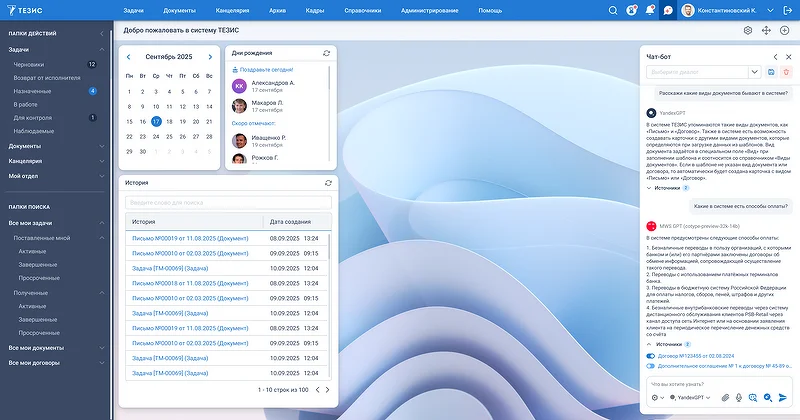Image resolution: width=800 pixels, height=420 pixels.
Task: Attach a file with paperclip icon
Action: click(x=725, y=397)
